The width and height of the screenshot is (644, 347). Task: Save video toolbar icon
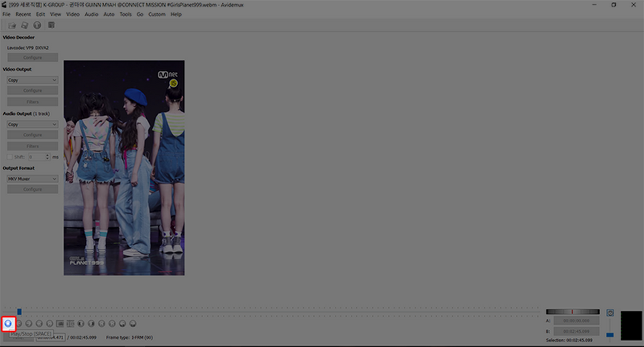coord(25,25)
